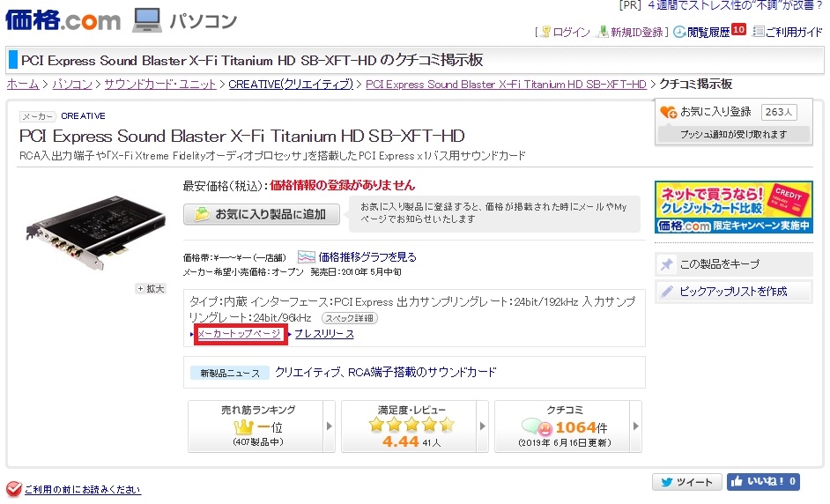Click プッシュ通知が受け取れます notice
The image size is (830, 504).
[x=733, y=135]
